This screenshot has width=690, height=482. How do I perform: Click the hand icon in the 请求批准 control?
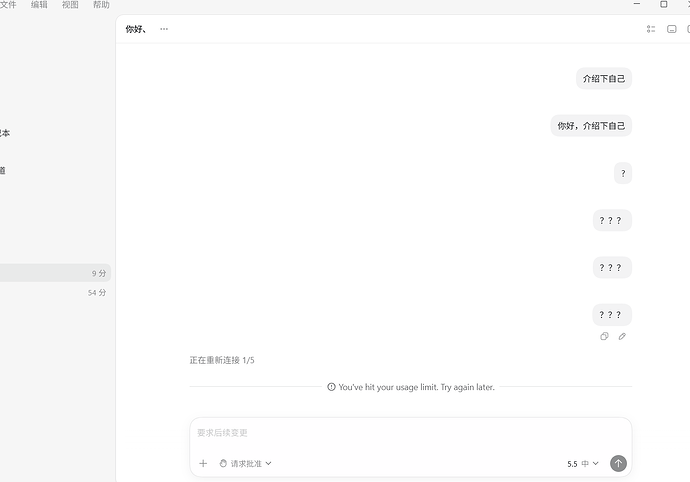[x=223, y=463]
